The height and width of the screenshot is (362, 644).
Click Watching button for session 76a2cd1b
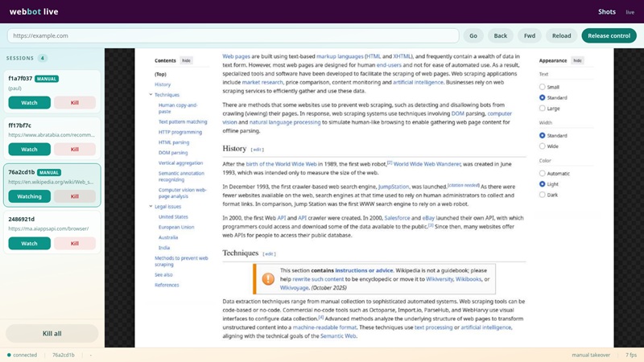29,196
